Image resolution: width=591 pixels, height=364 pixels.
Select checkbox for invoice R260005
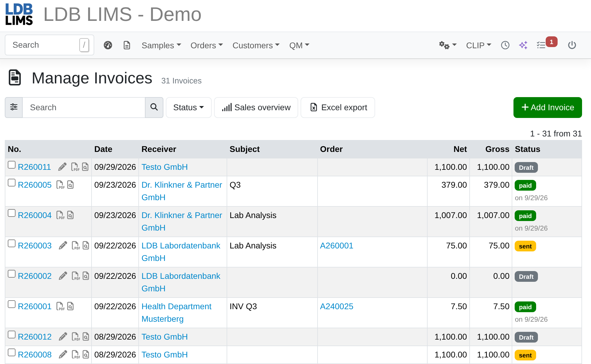pos(12,183)
